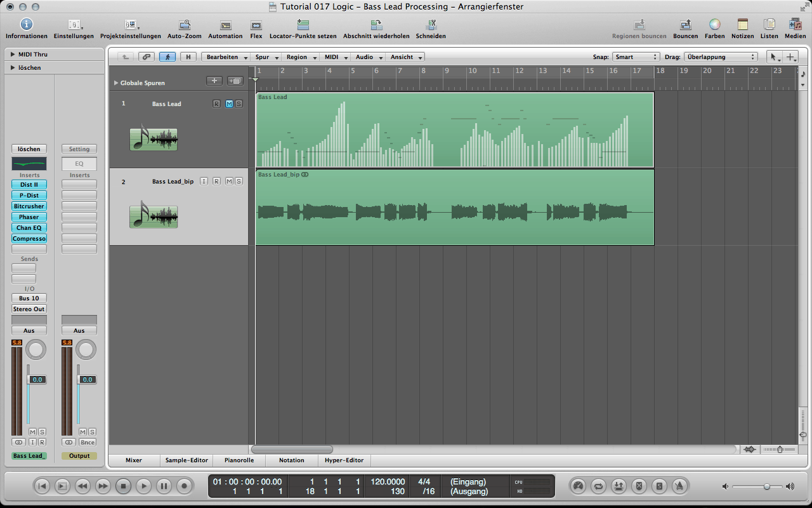This screenshot has height=508, width=812.
Task: Unmute the Bass Lead track
Action: (229, 104)
